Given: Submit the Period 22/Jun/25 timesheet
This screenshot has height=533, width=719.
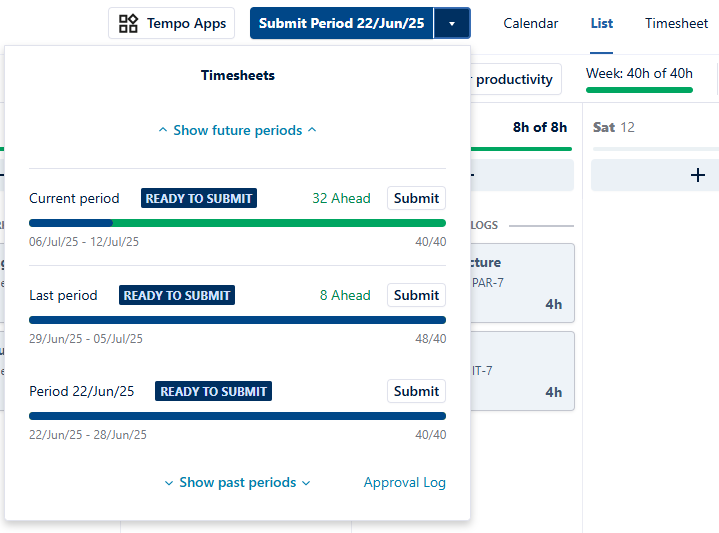Looking at the screenshot, I should pyautogui.click(x=416, y=391).
